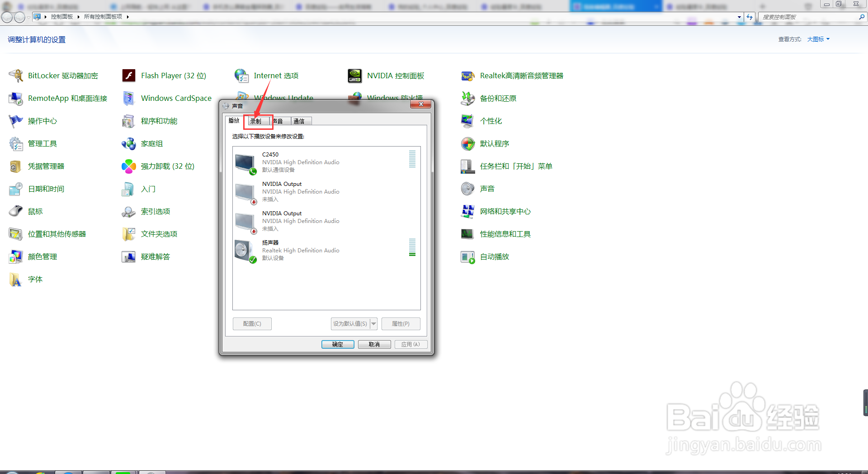The image size is (868, 474).
Task: Open the Windows CardSpace icon
Action: [x=129, y=98]
